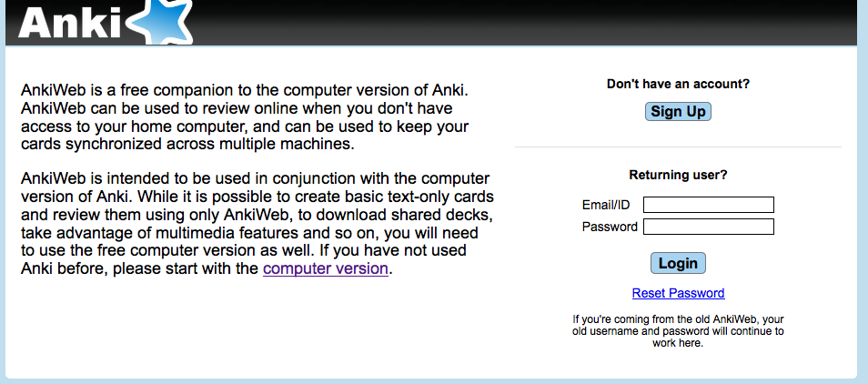This screenshot has width=868, height=384.
Task: Click the Sign Up button
Action: pos(678,111)
